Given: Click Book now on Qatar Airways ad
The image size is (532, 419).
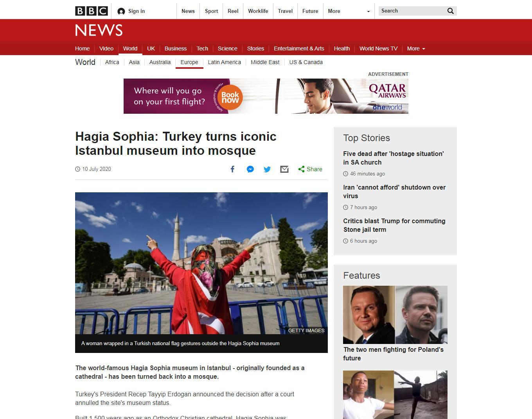Looking at the screenshot, I should (x=230, y=97).
